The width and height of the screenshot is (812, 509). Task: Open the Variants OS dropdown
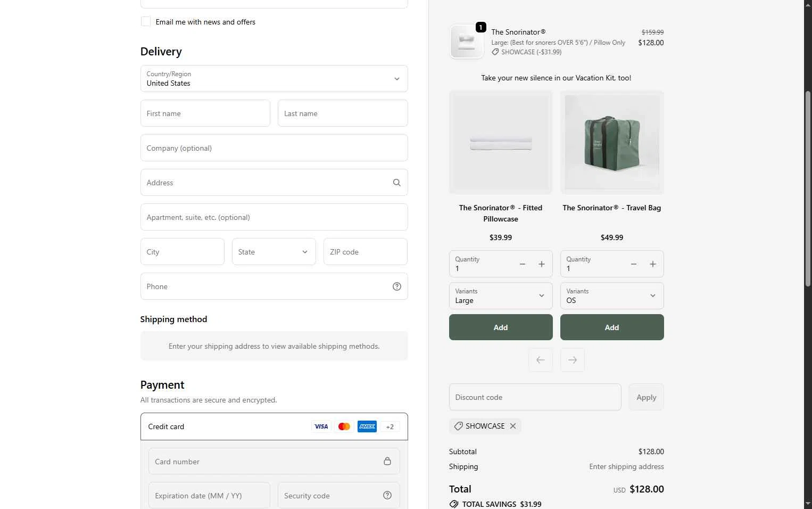pos(612,296)
